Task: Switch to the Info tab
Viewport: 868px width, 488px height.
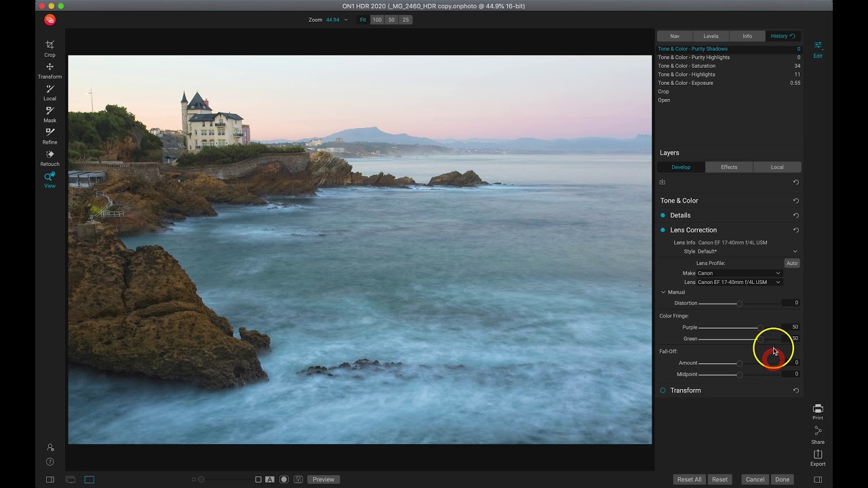Action: [747, 36]
